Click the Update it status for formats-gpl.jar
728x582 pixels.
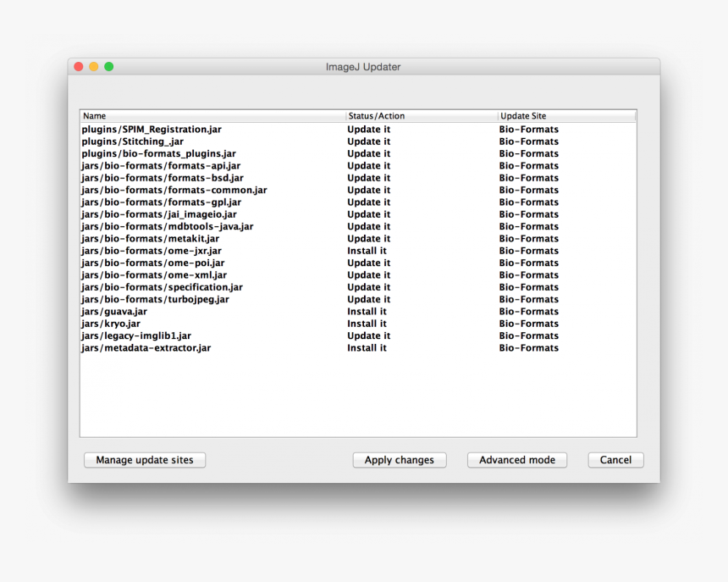368,202
